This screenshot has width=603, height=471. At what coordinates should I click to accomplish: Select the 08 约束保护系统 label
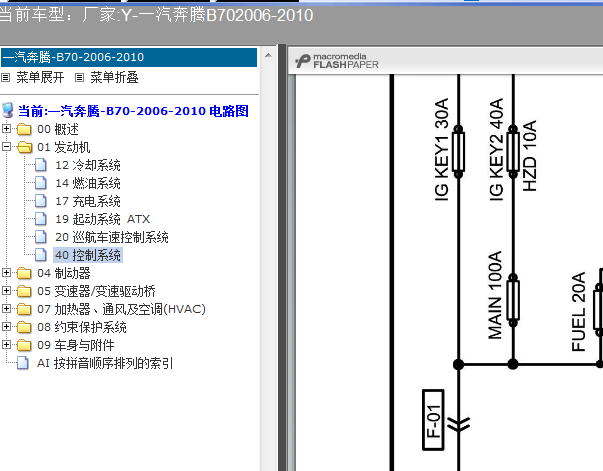click(82, 327)
